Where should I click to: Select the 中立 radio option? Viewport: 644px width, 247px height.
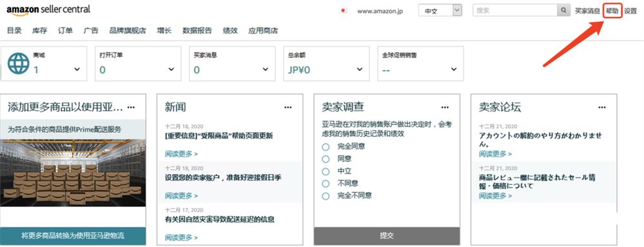click(x=326, y=172)
